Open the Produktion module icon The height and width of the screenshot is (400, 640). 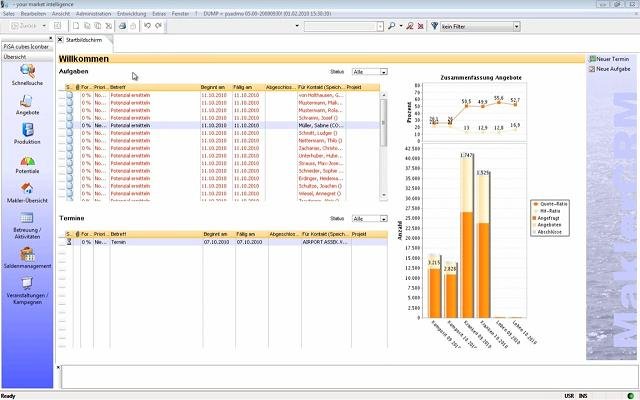(x=27, y=130)
